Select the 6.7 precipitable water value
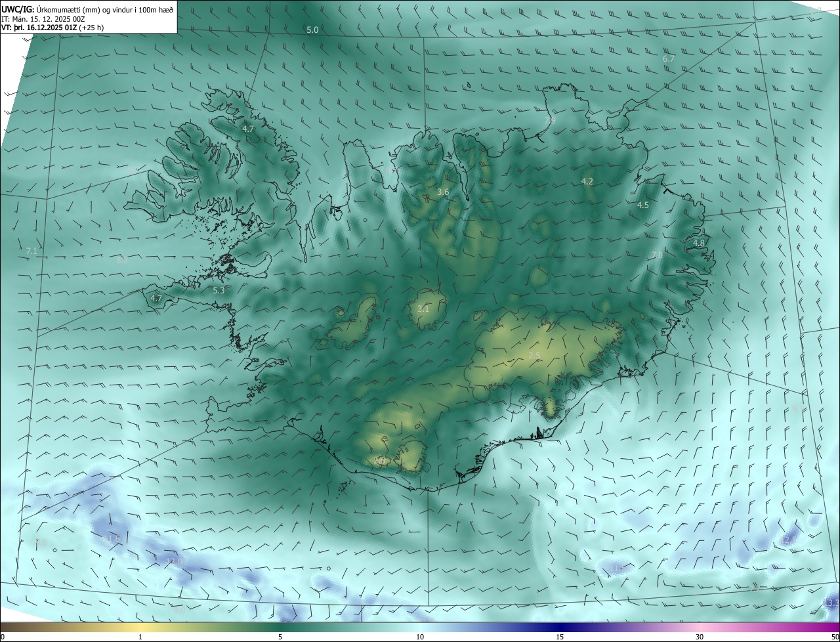Viewport: 840px width, 642px height. pyautogui.click(x=669, y=59)
